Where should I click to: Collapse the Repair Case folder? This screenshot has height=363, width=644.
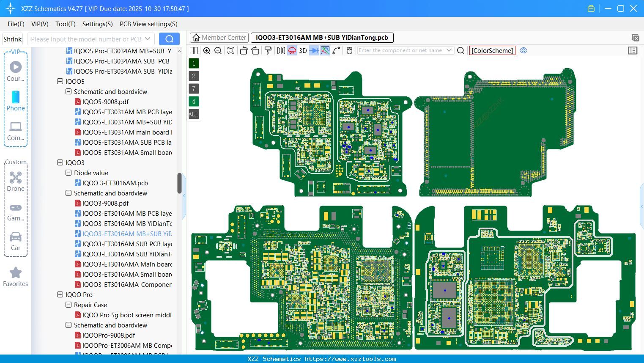coord(69,305)
